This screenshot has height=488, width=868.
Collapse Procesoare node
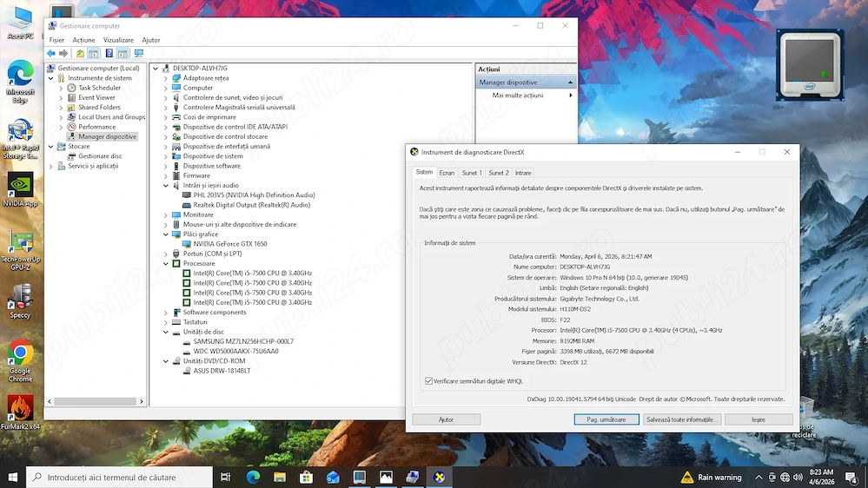pyautogui.click(x=165, y=263)
